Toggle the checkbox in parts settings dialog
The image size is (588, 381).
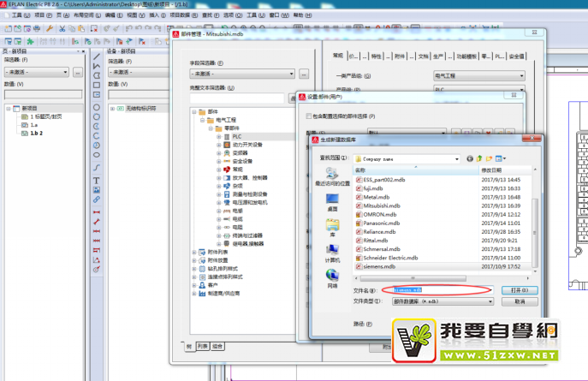tap(309, 116)
